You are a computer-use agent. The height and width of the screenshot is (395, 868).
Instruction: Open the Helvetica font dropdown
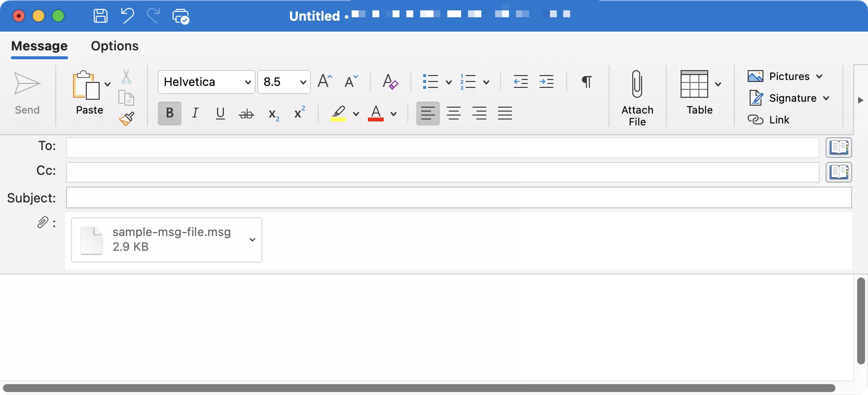click(207, 82)
